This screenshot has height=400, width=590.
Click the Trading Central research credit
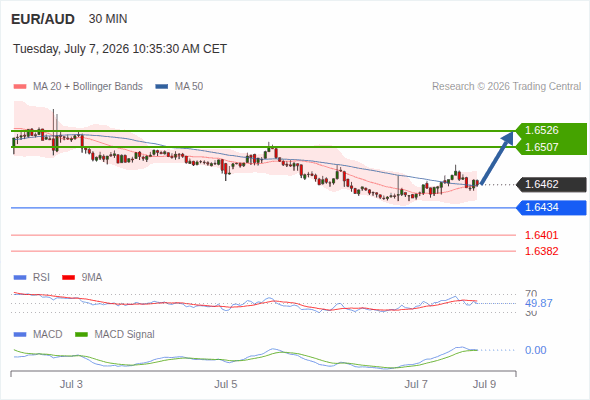506,87
